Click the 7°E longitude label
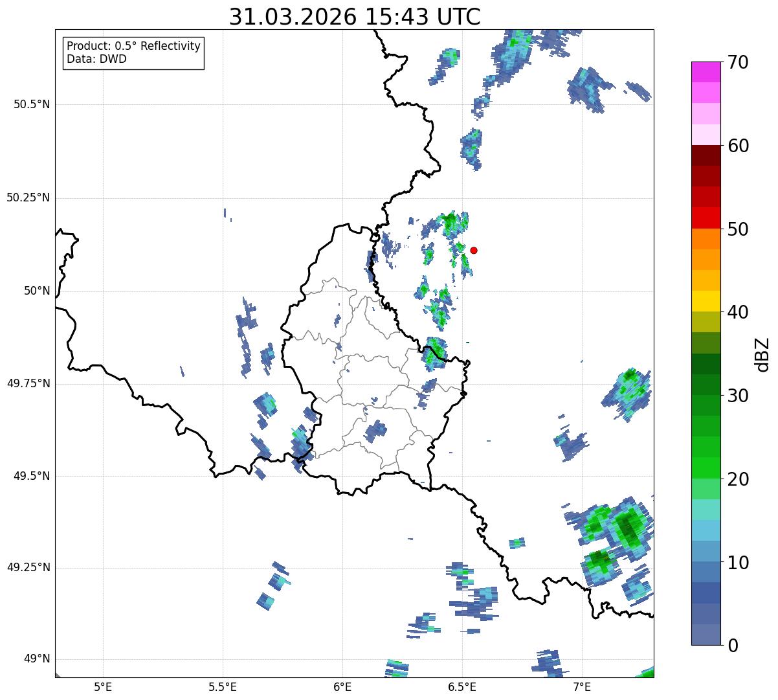 pos(582,686)
